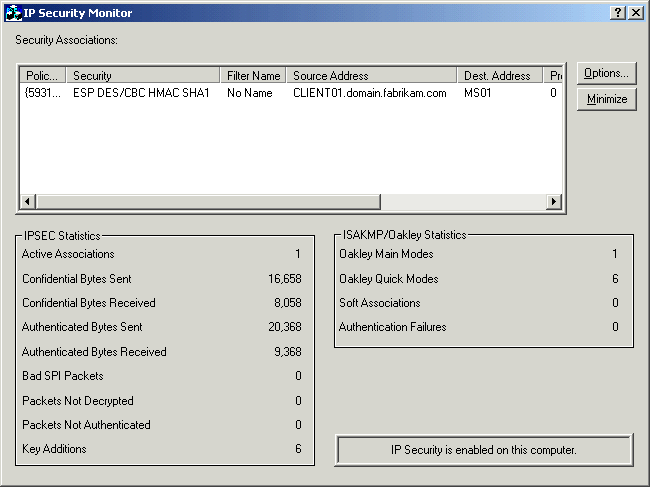Click the partially visible Pr... column header
Image resolution: width=650 pixels, height=487 pixels.
click(x=555, y=75)
